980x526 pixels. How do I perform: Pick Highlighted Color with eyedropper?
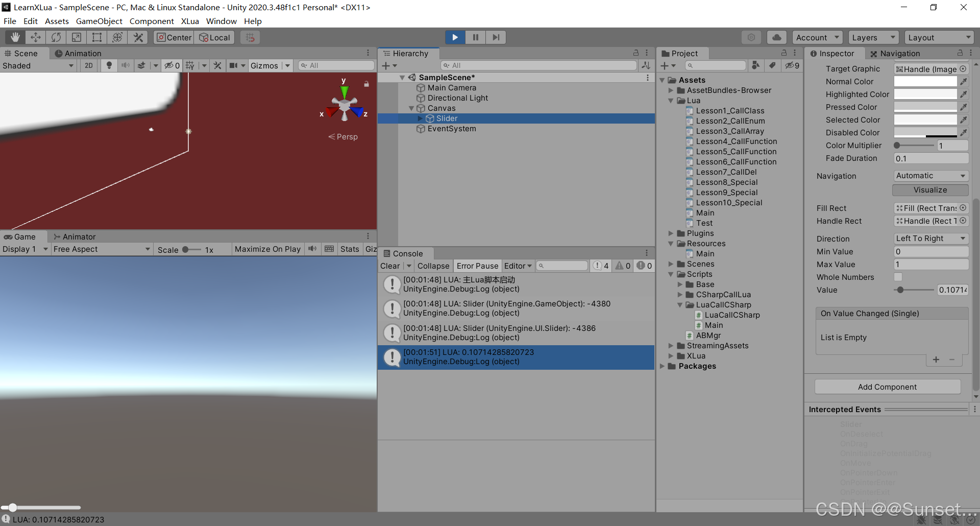coord(963,94)
